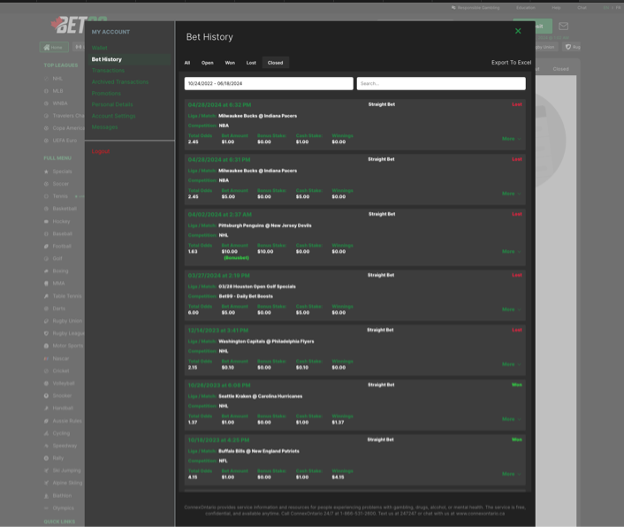Click Export To Excel
Image resolution: width=624 pixels, height=528 pixels.
[511, 63]
